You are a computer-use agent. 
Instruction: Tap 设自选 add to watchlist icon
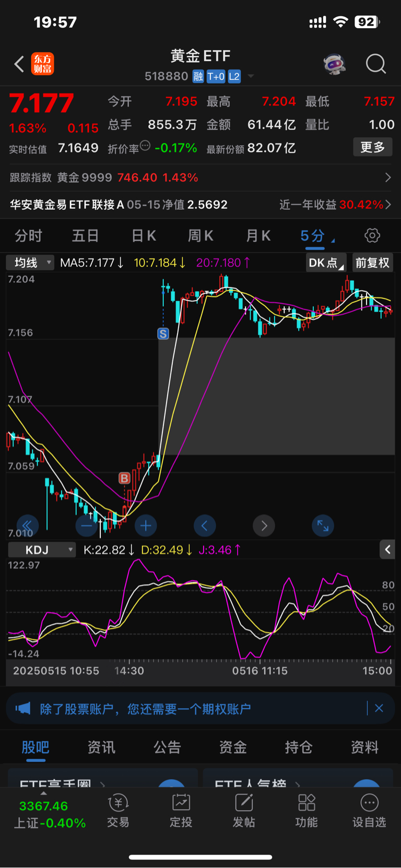point(369,811)
